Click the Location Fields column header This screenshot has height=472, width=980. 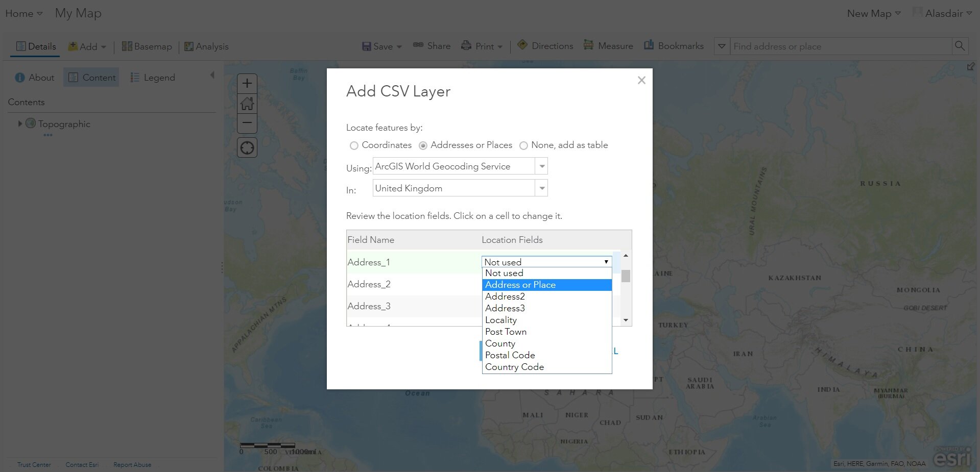[512, 240]
